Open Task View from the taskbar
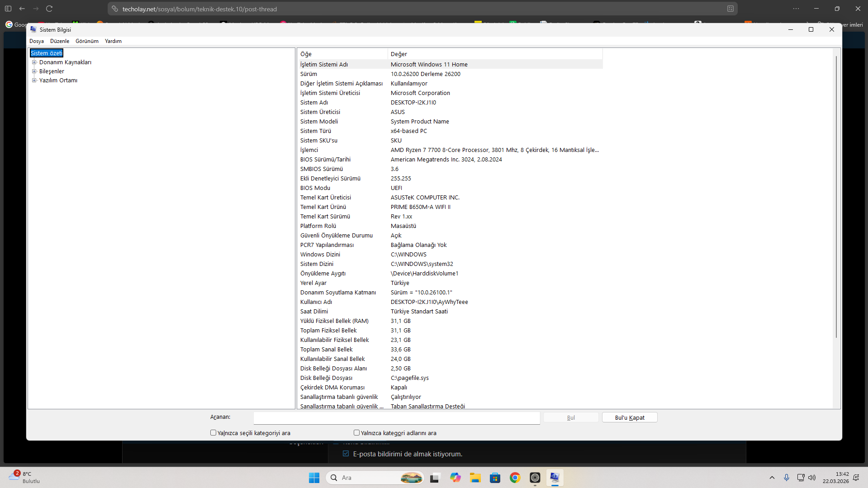The width and height of the screenshot is (868, 488). (x=435, y=478)
